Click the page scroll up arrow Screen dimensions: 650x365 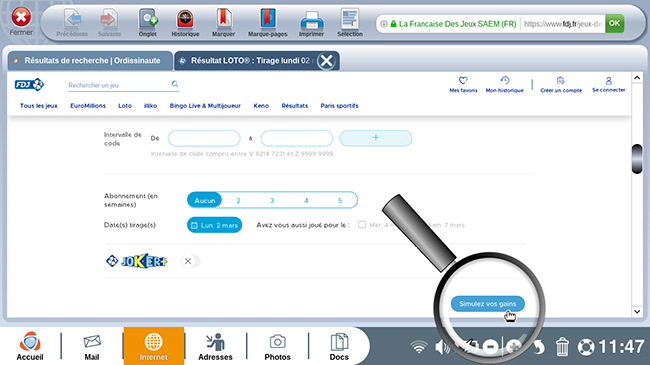coord(637,78)
